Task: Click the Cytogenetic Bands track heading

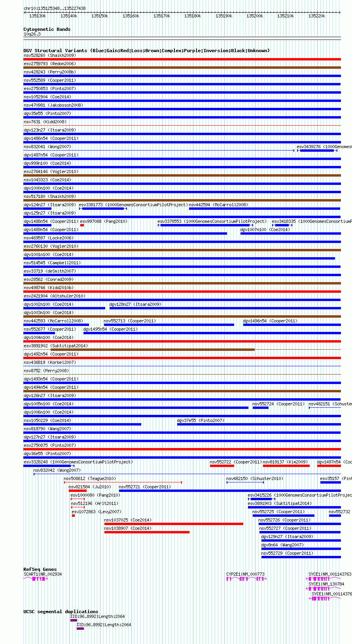Action: pos(47,29)
